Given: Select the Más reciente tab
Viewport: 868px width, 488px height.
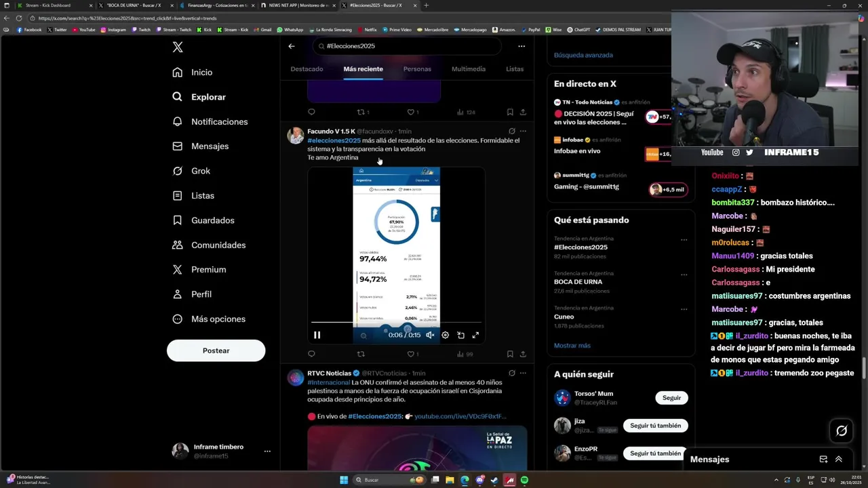Looking at the screenshot, I should point(363,69).
